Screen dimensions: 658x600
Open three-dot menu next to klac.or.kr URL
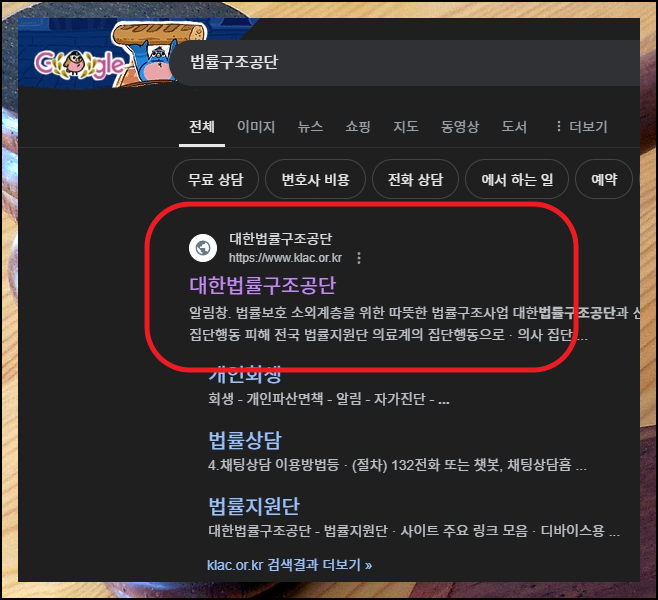pyautogui.click(x=359, y=258)
